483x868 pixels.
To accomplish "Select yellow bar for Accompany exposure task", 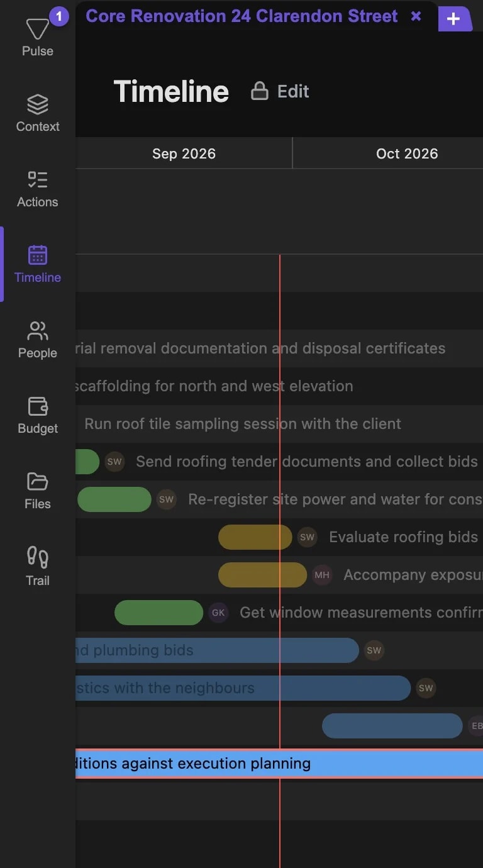I will pyautogui.click(x=262, y=575).
